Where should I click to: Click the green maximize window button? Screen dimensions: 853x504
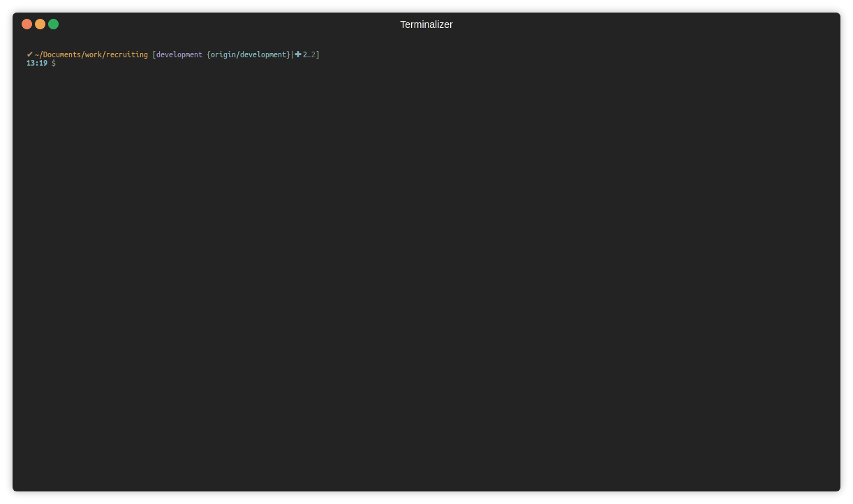point(53,24)
